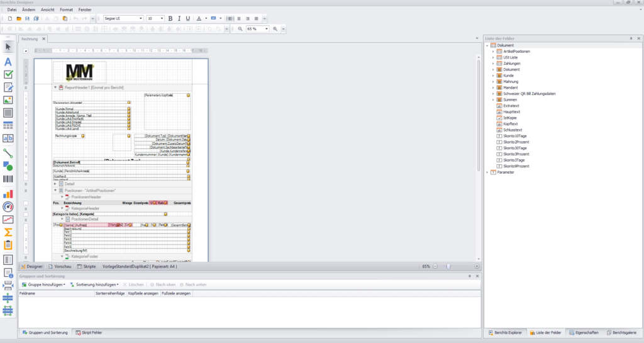Image resolution: width=644 pixels, height=343 pixels.
Task: Select the Label (letter A) tool
Action: pos(8,62)
